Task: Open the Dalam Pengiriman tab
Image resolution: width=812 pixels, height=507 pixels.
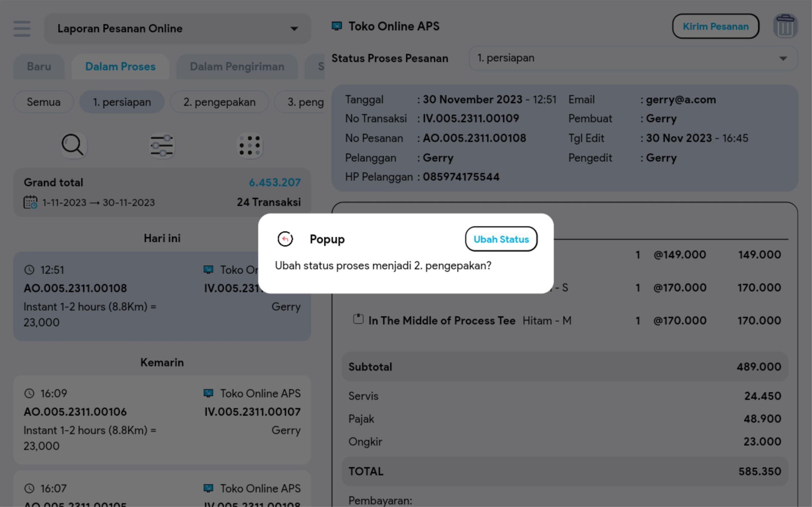Action: pos(237,67)
